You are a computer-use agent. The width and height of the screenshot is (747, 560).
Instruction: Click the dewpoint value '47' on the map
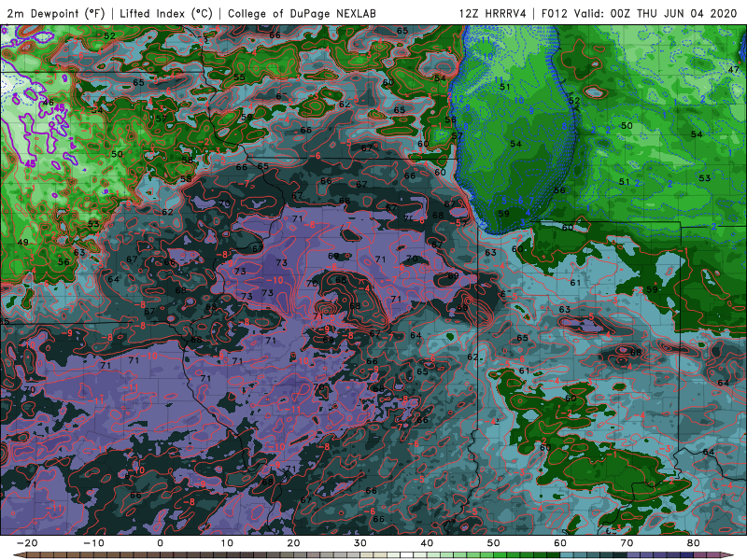(x=733, y=69)
